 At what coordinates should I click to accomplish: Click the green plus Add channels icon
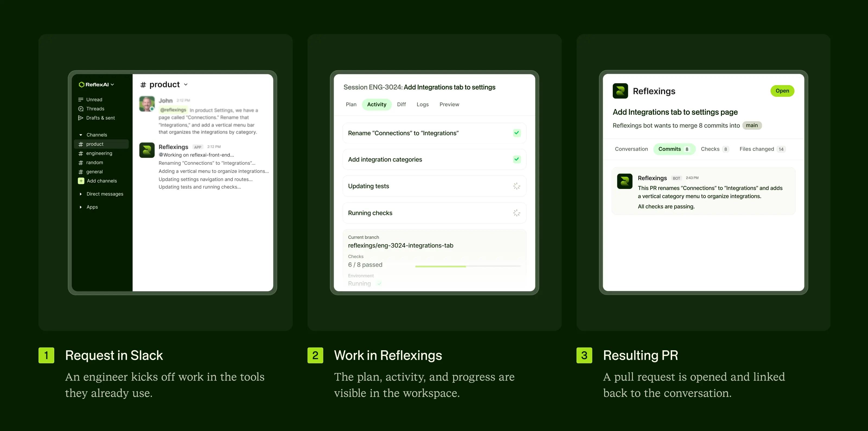point(81,181)
